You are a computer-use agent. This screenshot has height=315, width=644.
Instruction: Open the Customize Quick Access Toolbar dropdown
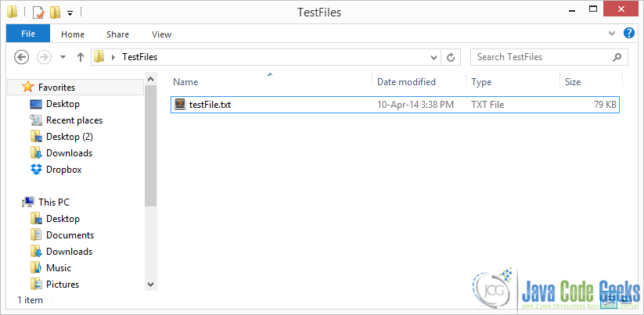pyautogui.click(x=70, y=13)
